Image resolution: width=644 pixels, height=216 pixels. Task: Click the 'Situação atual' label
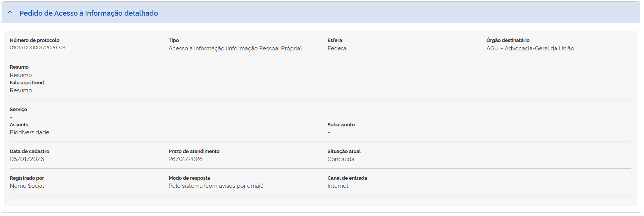(344, 152)
